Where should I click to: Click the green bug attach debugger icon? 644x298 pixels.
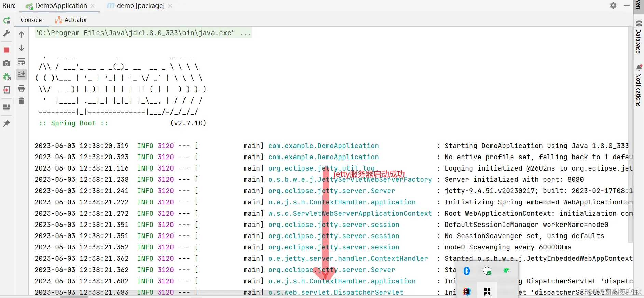6,77
